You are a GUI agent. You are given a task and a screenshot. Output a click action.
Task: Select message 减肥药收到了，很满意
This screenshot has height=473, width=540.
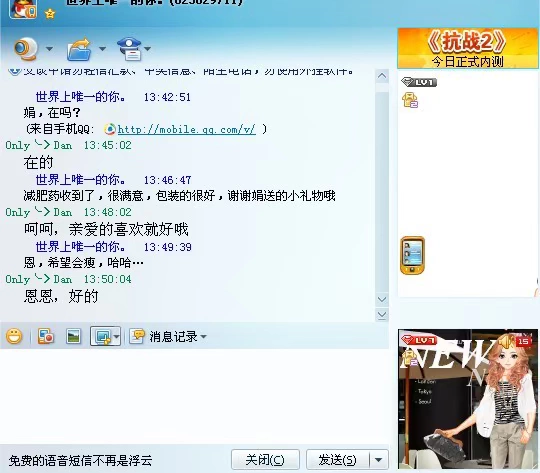pyautogui.click(x=179, y=196)
